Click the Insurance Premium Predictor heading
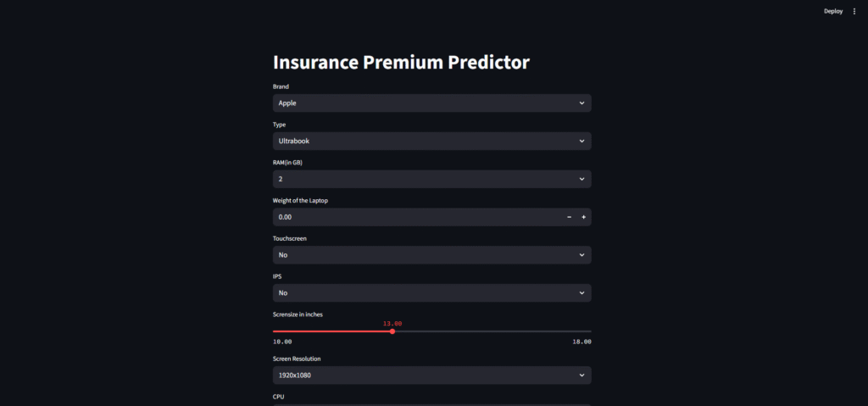Image resolution: width=868 pixels, height=406 pixels. click(401, 62)
